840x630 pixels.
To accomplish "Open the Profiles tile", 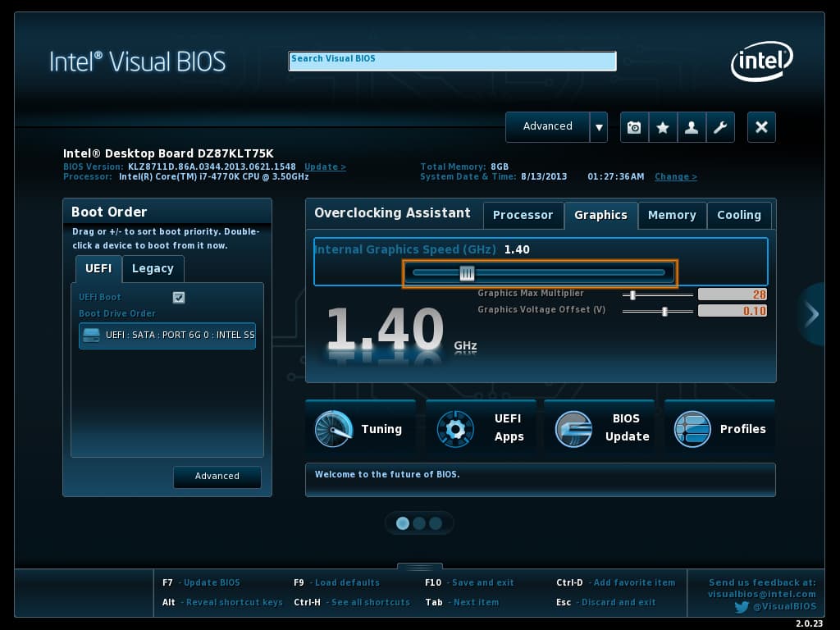I will click(719, 429).
